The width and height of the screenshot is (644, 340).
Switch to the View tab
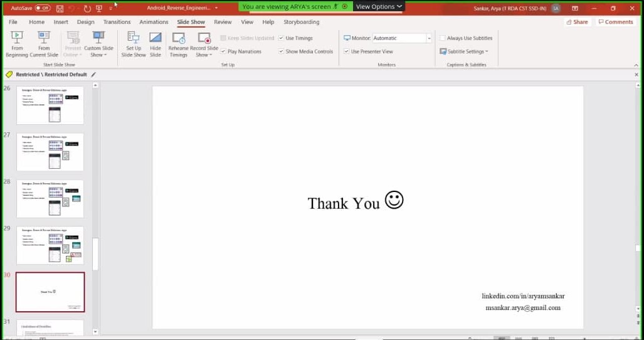[247, 22]
